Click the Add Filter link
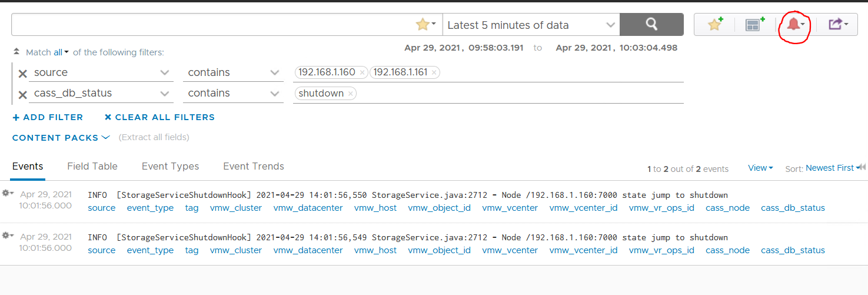The height and width of the screenshot is (295, 868). (48, 117)
